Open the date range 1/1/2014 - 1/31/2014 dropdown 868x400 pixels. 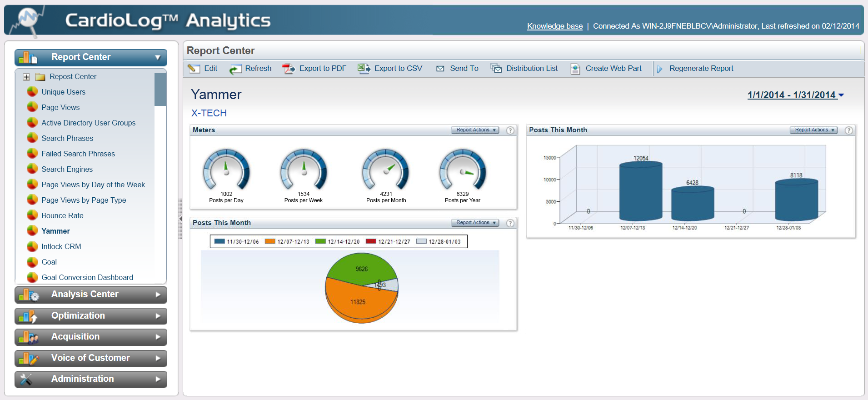click(796, 95)
